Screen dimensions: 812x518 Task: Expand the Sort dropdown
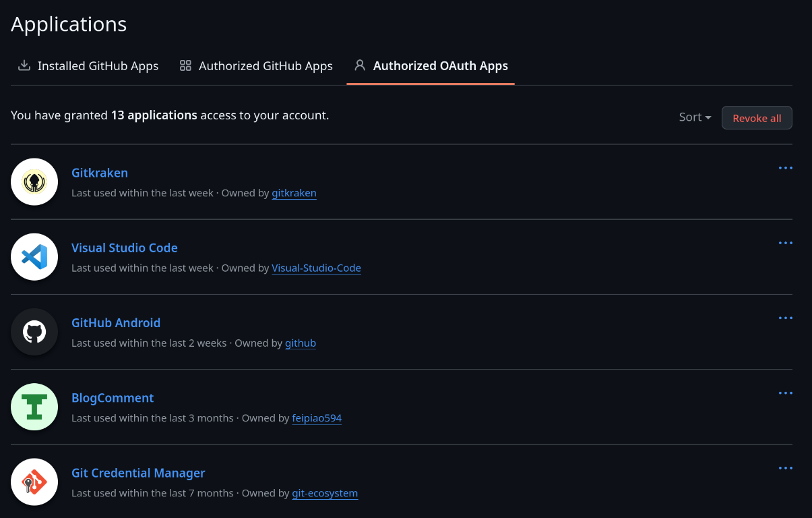695,117
